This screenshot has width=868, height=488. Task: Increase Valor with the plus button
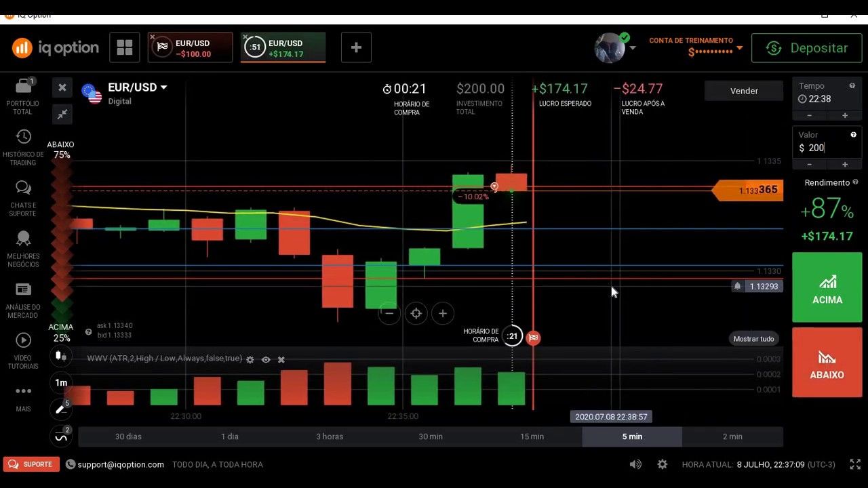844,165
